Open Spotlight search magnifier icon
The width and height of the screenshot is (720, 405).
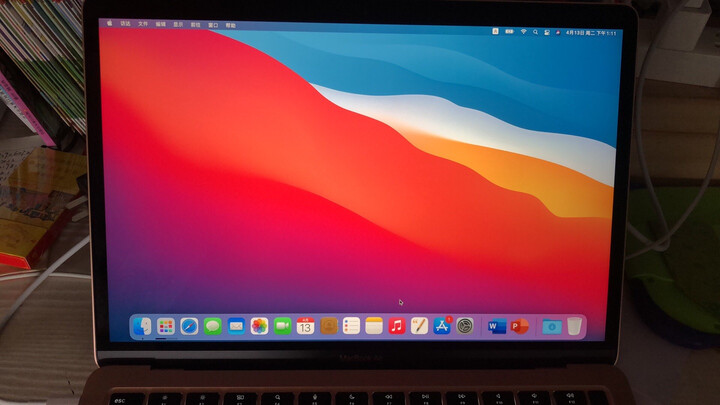535,32
